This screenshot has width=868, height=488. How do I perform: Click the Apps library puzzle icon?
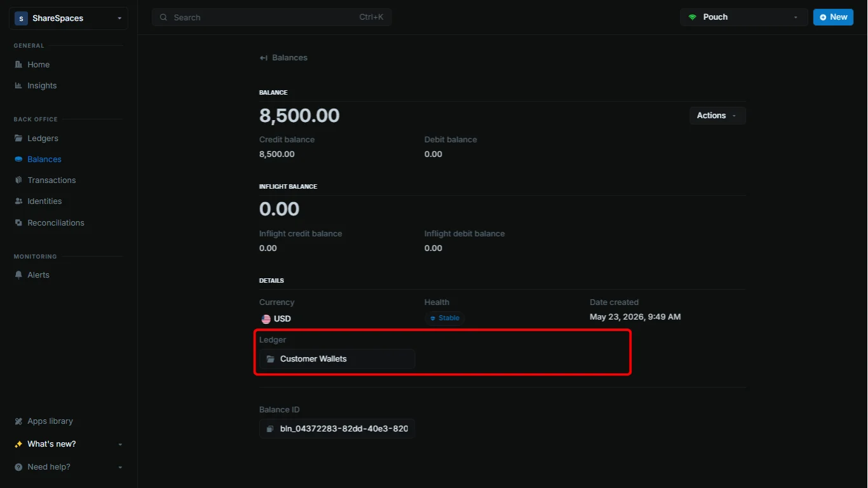18,421
